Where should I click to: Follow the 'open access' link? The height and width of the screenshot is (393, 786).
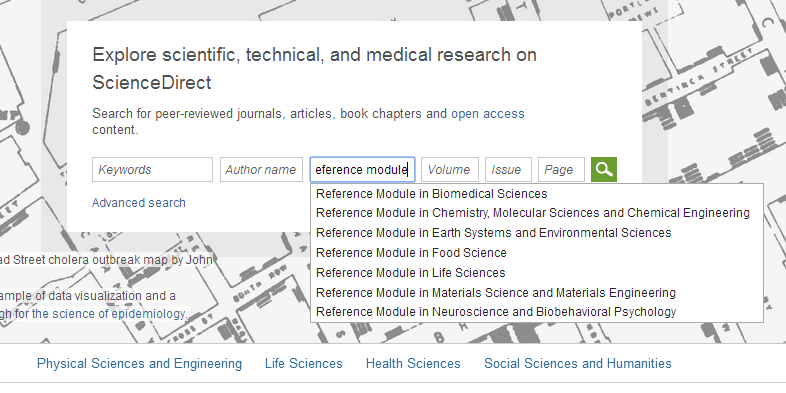click(x=488, y=114)
